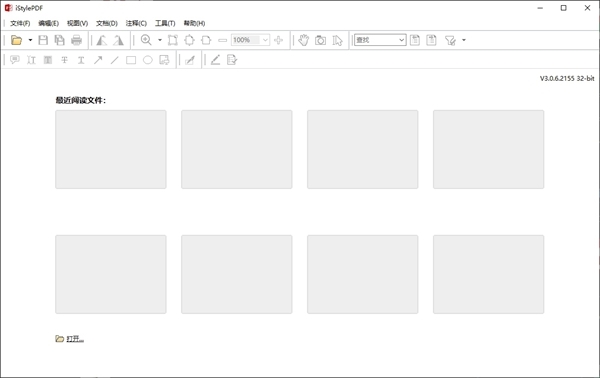Image resolution: width=600 pixels, height=378 pixels.
Task: Open the 100% zoom level dropdown
Action: click(265, 40)
